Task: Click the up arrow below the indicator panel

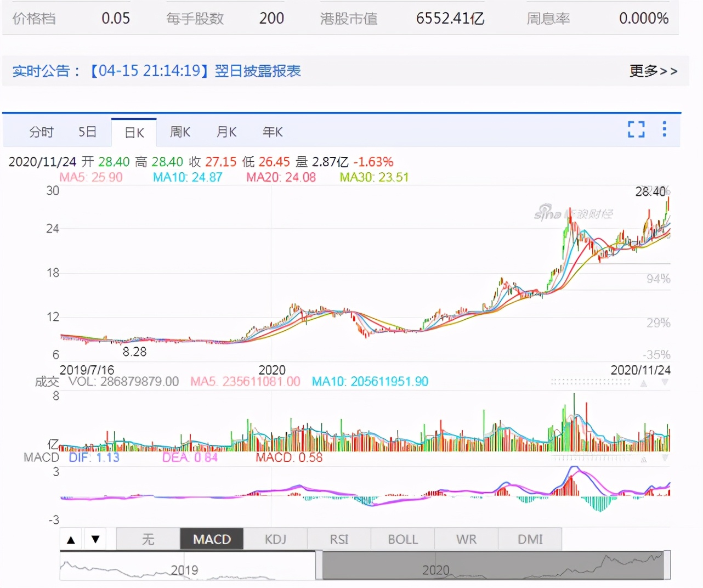Action: pos(71,539)
